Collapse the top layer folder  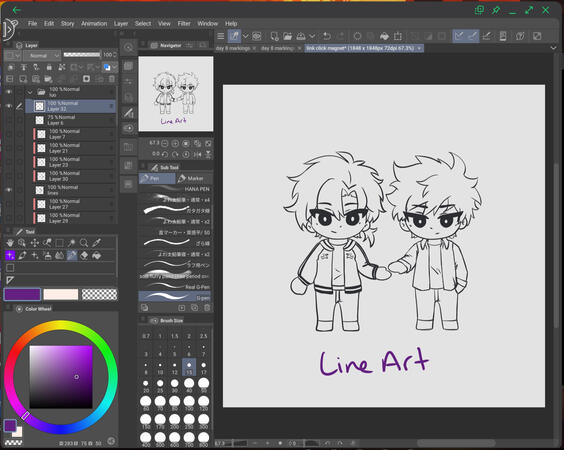30,92
